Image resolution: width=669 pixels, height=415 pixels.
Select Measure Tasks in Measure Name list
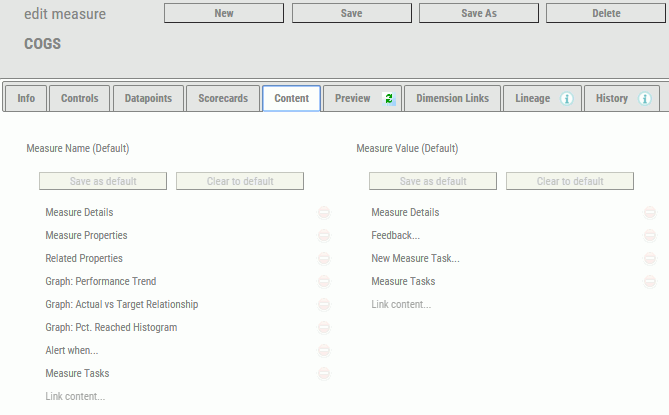(x=77, y=374)
